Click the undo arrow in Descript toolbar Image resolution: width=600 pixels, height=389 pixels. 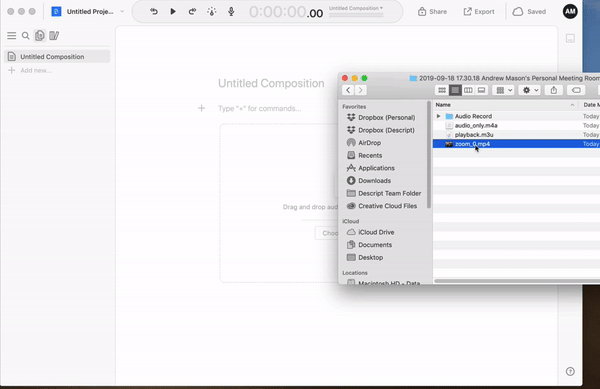154,11
